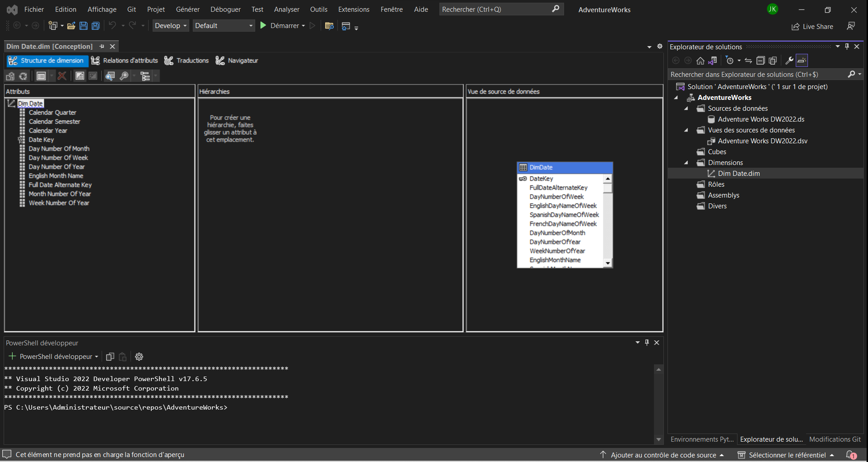The height and width of the screenshot is (462, 868).
Task: Click the New Project toolbar icon
Action: 53,26
